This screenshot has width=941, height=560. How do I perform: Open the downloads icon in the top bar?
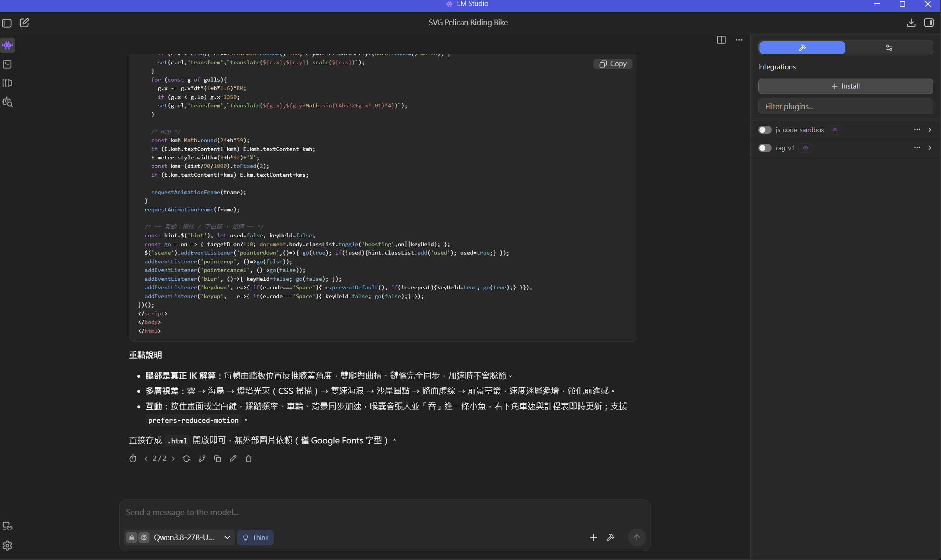[911, 23]
